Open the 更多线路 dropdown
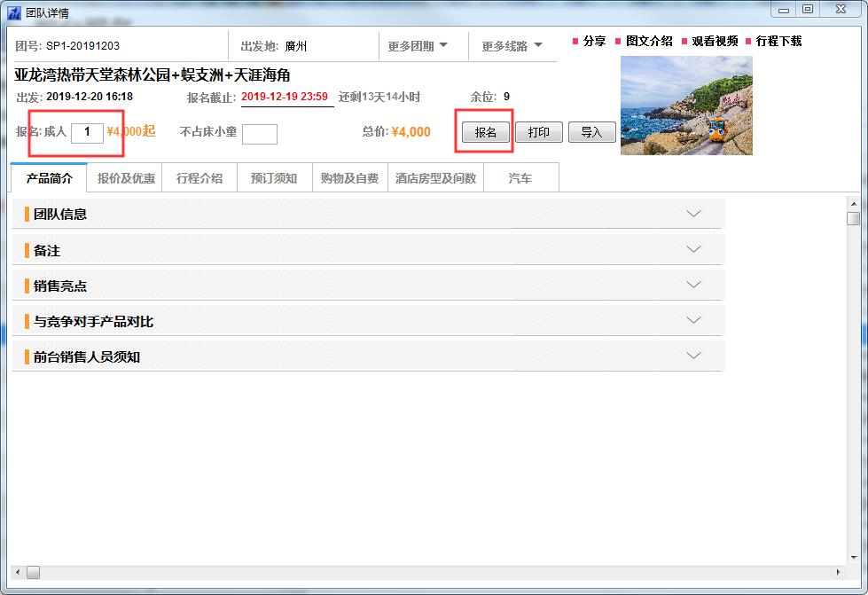 click(x=512, y=46)
